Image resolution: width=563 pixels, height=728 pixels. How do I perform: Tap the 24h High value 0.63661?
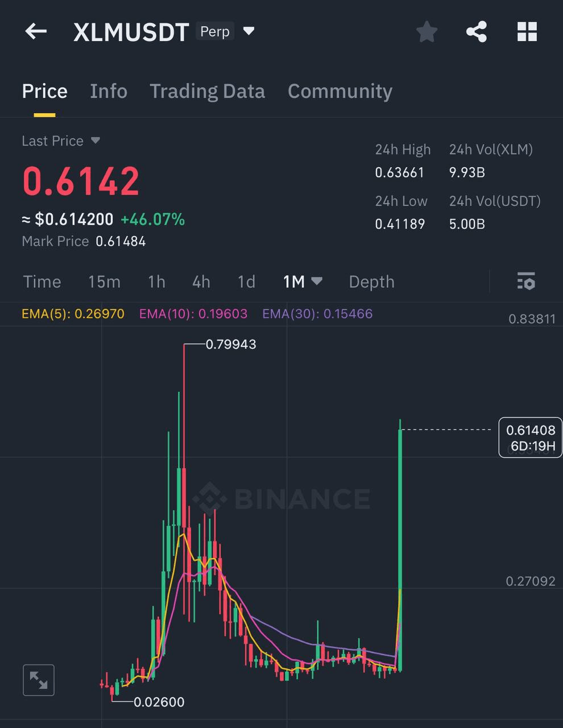tap(399, 172)
